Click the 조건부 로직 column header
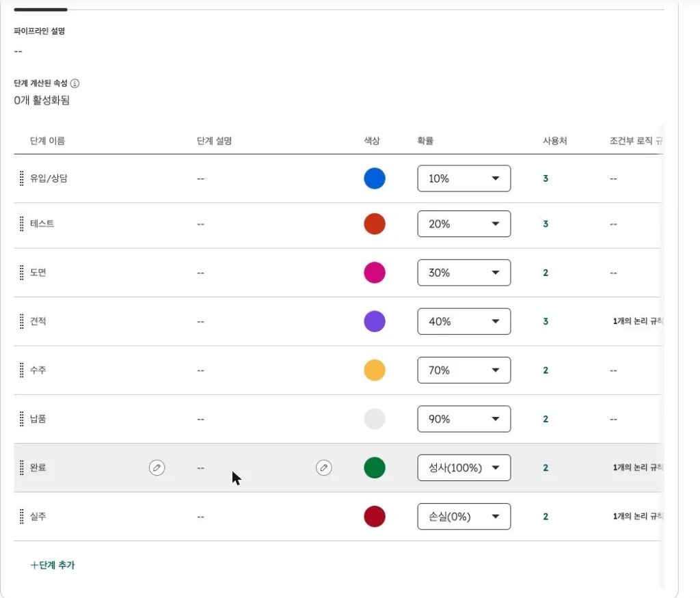 pyautogui.click(x=636, y=141)
